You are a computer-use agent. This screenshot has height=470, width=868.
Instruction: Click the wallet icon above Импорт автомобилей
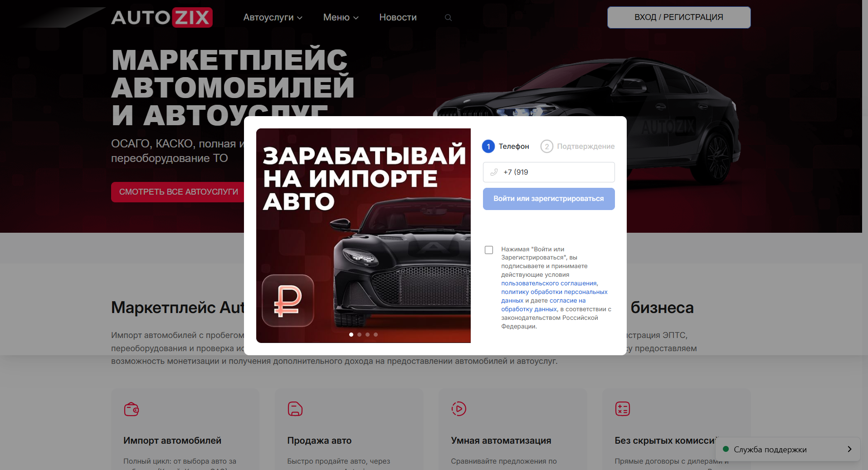132,409
